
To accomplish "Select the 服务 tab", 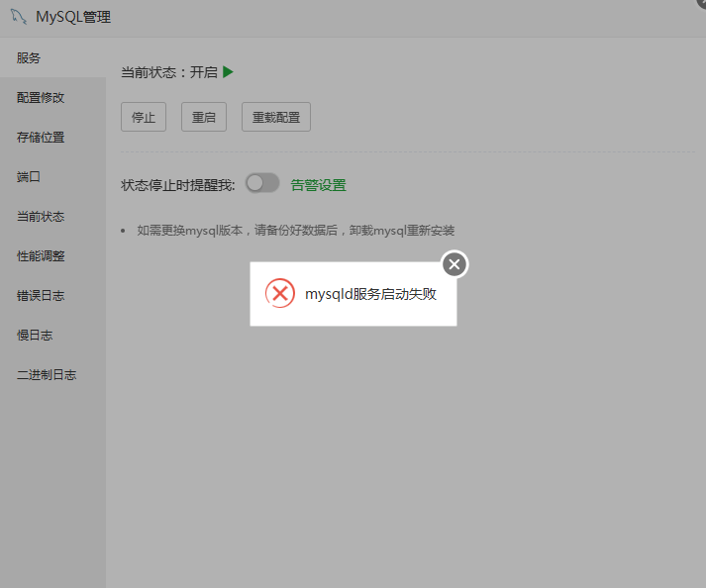I will [x=52, y=58].
